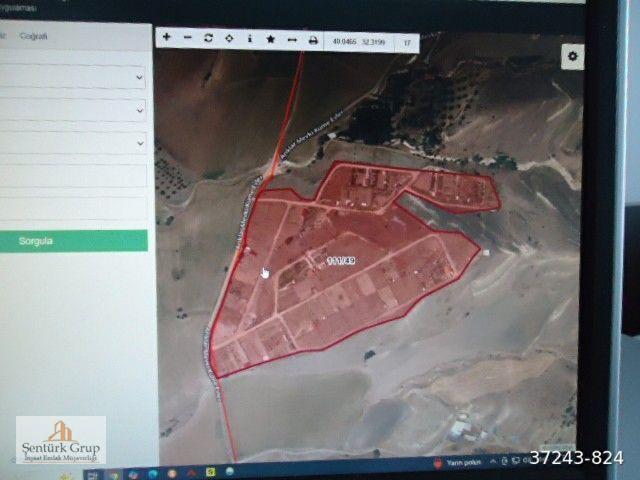Open the map settings gear icon

click(x=572, y=56)
